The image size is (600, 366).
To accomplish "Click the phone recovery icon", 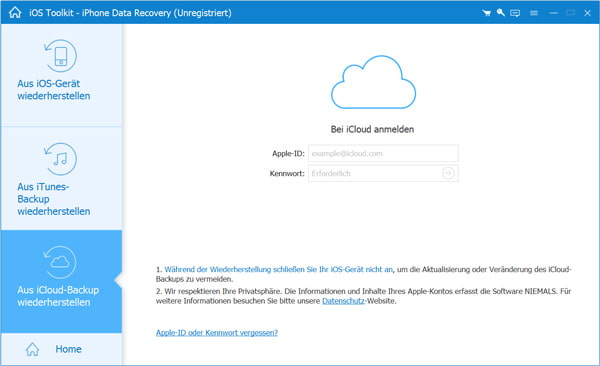I will [x=60, y=56].
